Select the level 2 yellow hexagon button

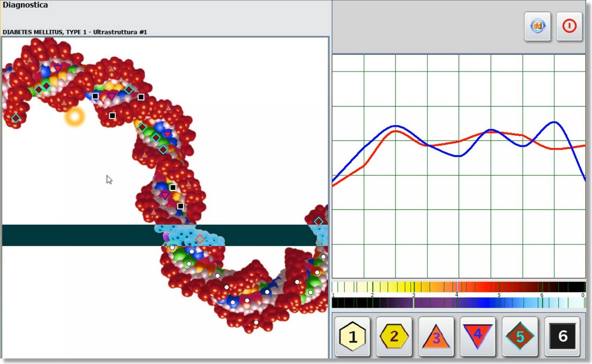coord(394,336)
